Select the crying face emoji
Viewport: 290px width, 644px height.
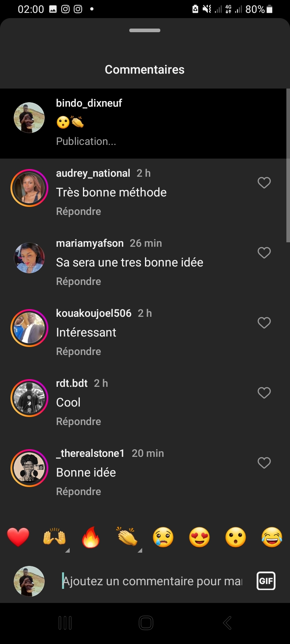163,537
